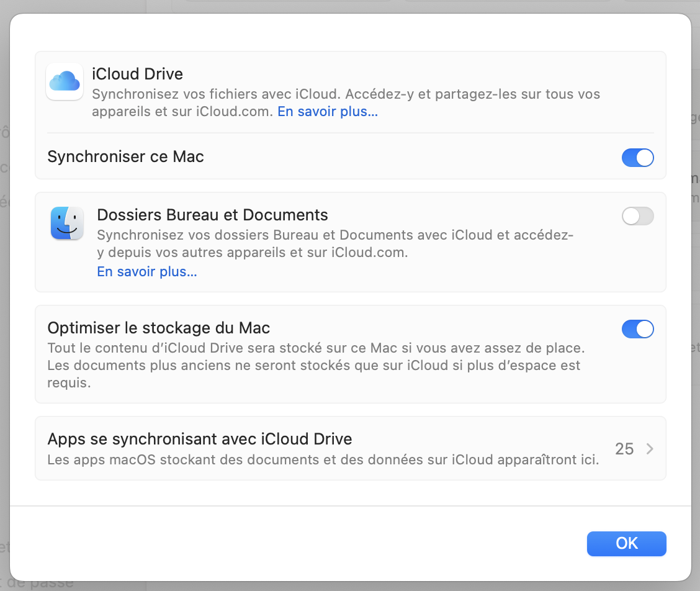This screenshot has width=700, height=591.
Task: Click the Finder face icon
Action: tap(67, 223)
